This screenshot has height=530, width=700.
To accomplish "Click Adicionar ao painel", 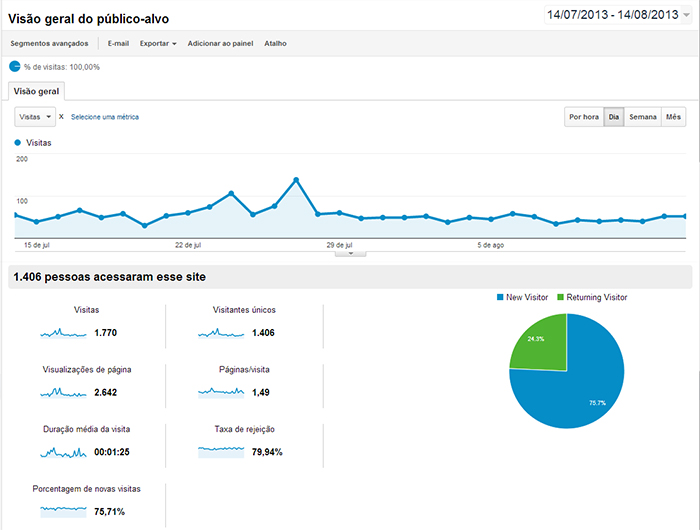I will 220,44.
